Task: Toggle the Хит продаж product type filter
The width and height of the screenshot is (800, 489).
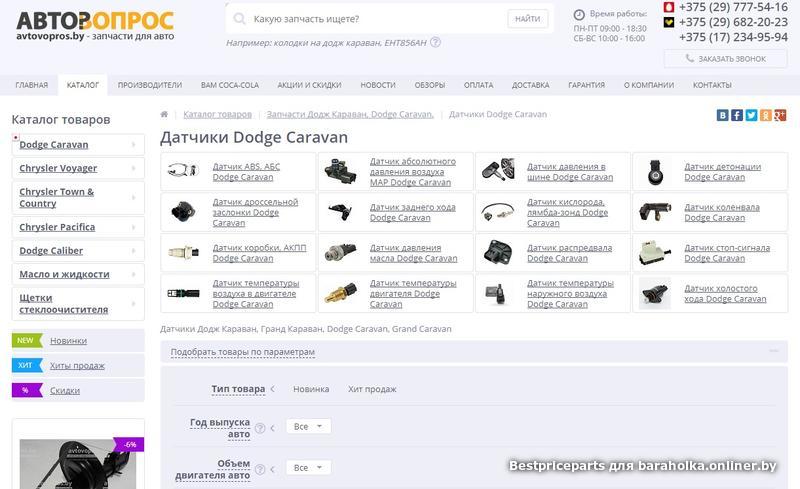Action: tap(372, 389)
